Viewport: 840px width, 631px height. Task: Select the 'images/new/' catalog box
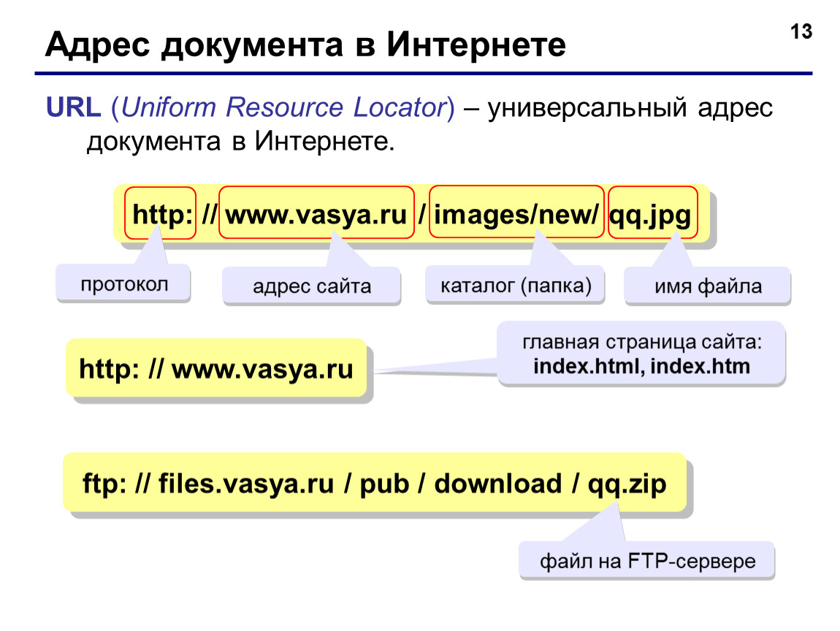click(516, 212)
